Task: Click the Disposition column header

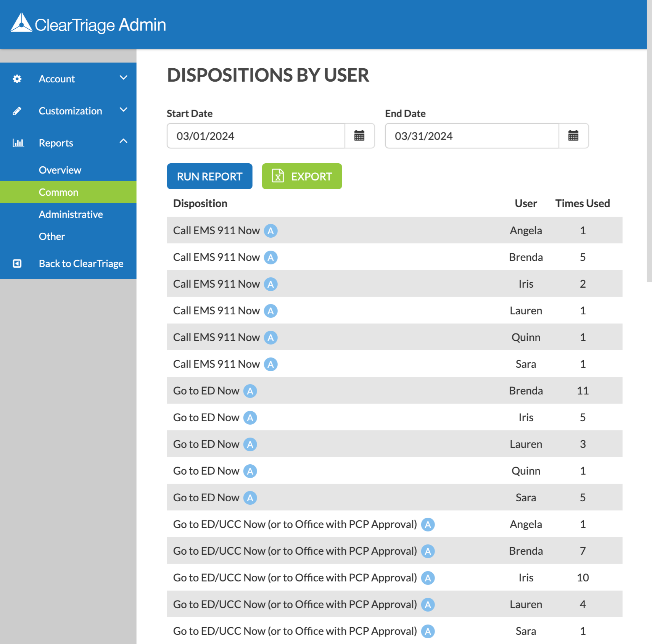Action: coord(200,203)
